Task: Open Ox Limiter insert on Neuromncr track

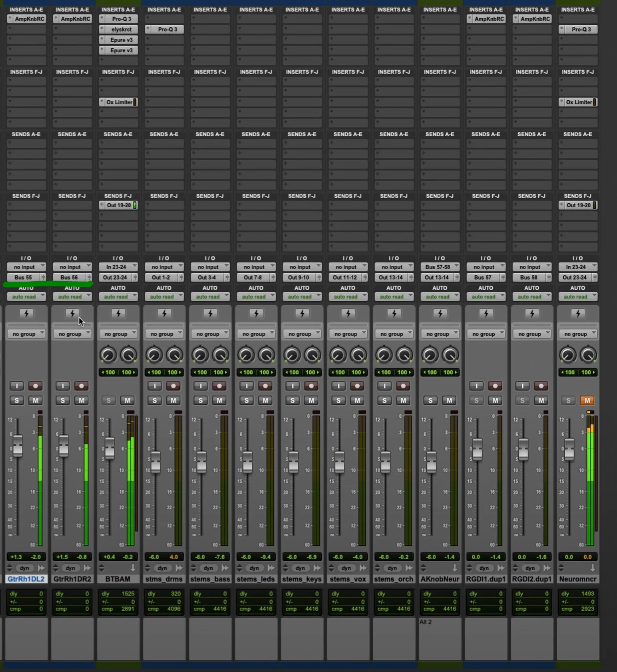Action: coord(578,102)
